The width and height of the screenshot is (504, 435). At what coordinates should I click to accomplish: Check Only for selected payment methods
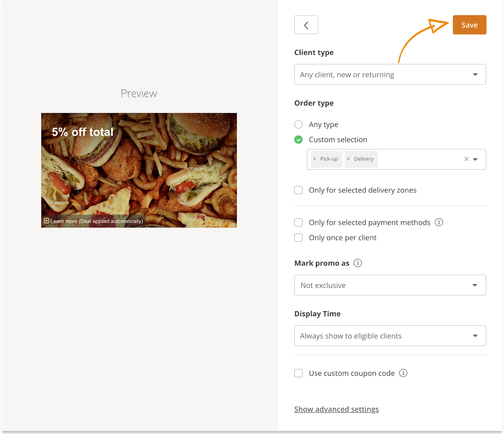pos(298,223)
